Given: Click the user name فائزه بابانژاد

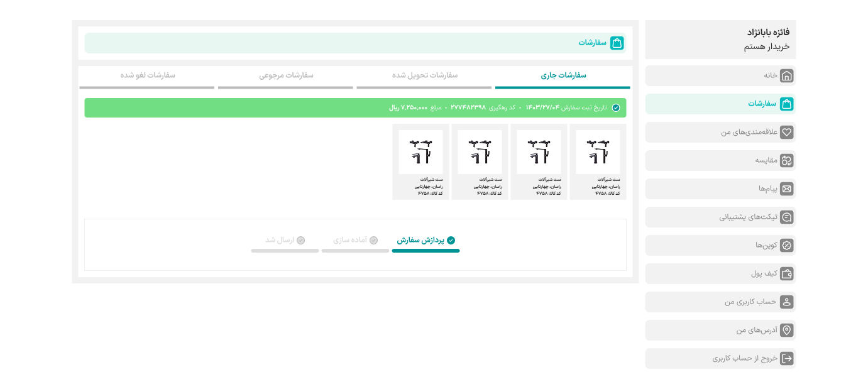Looking at the screenshot, I should (x=768, y=32).
